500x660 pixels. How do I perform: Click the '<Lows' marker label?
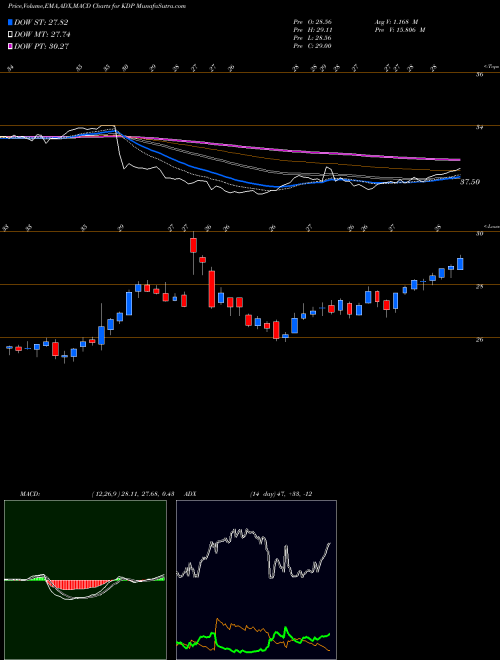[x=491, y=226]
